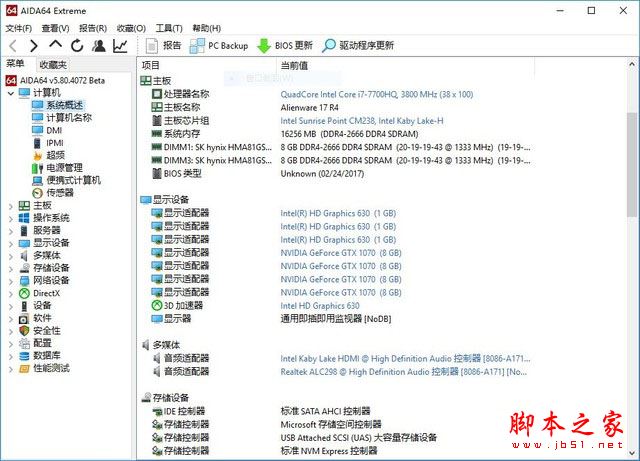Expand the 网络设备 tree node

click(11, 281)
